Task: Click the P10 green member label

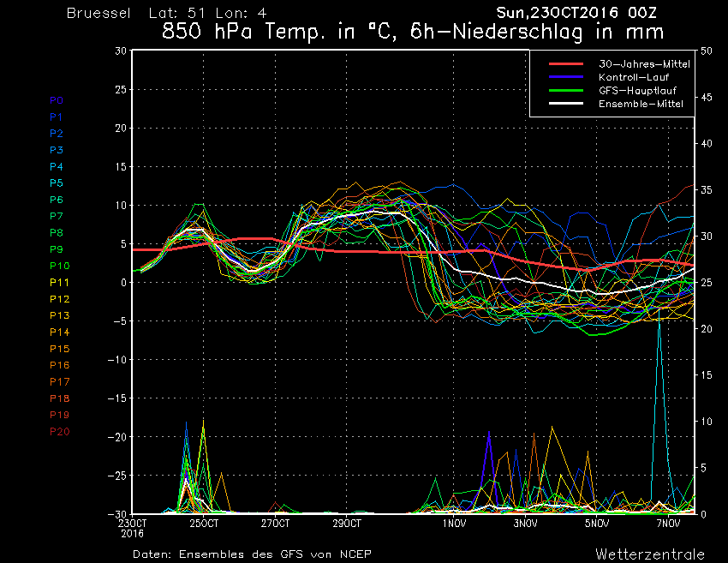Action: point(59,266)
